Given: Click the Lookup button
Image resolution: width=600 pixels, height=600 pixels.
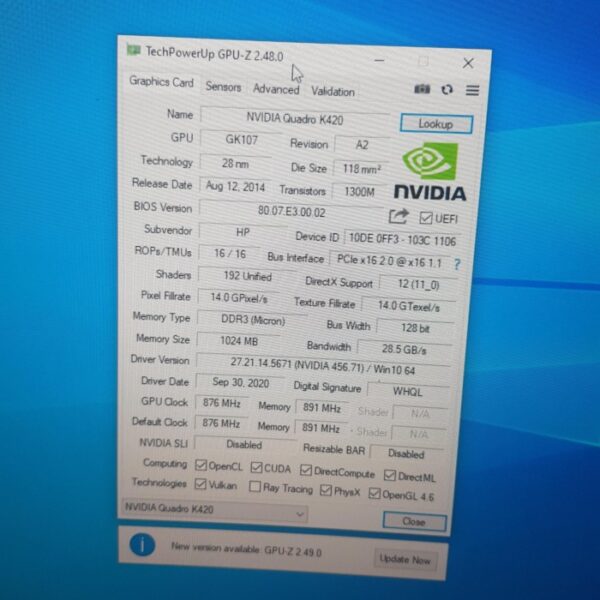Looking at the screenshot, I should (436, 124).
